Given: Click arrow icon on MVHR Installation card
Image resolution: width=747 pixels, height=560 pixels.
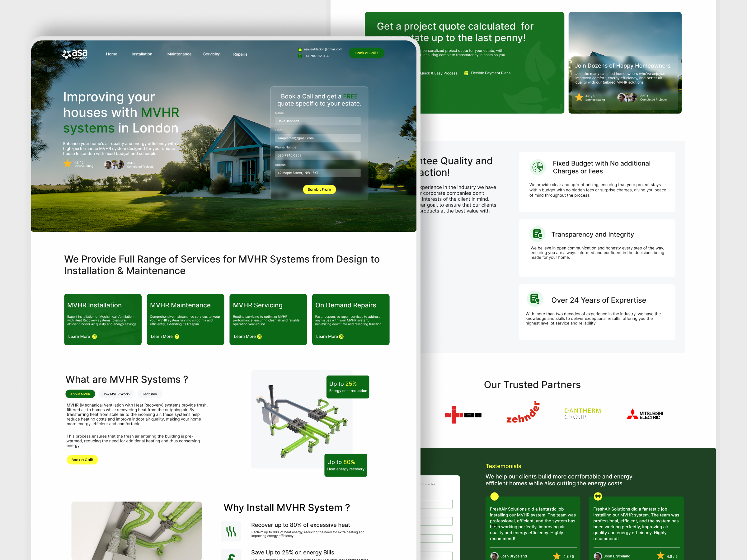Looking at the screenshot, I should pos(95,337).
